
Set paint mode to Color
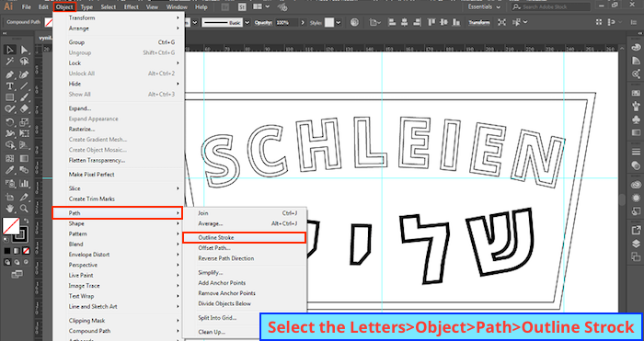[7, 250]
